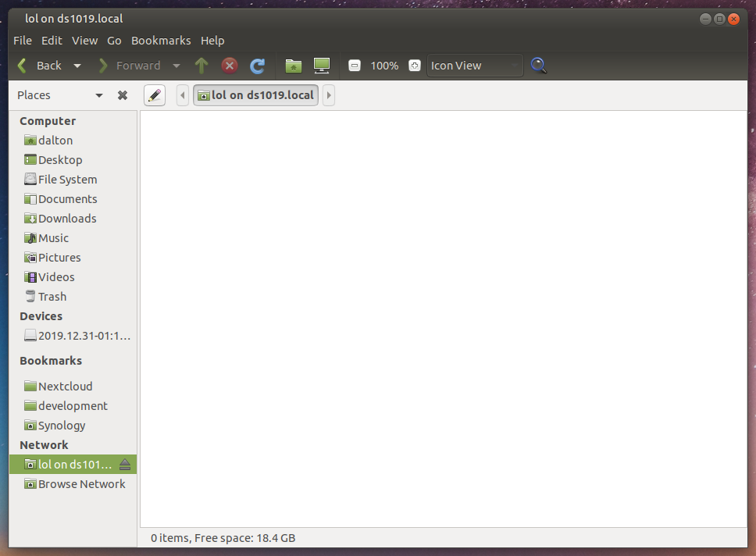Image resolution: width=756 pixels, height=556 pixels.
Task: Open Downloads in the sidebar
Action: (73, 219)
